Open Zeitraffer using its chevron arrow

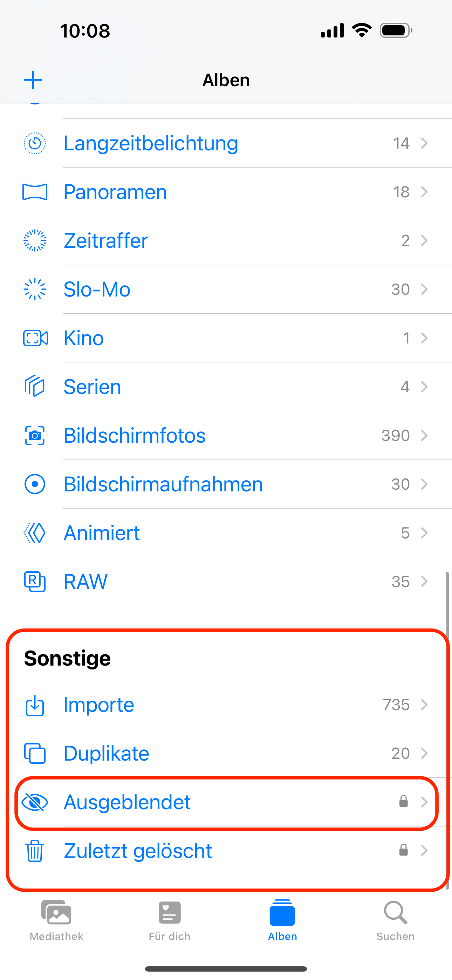[424, 240]
